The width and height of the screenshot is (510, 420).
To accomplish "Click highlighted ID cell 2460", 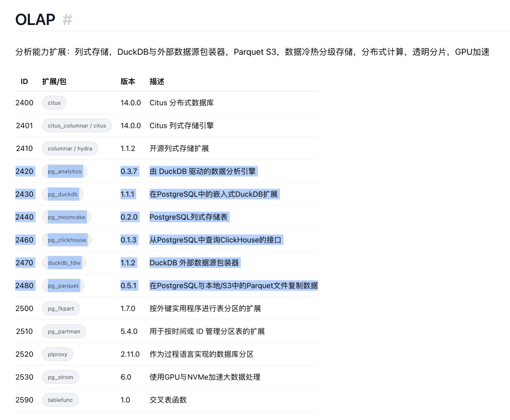I will pyautogui.click(x=25, y=240).
